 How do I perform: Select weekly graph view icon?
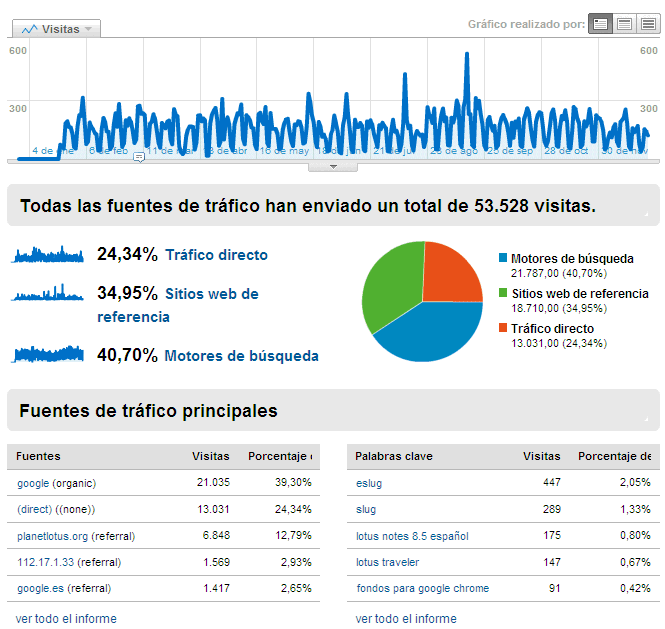coord(624,24)
